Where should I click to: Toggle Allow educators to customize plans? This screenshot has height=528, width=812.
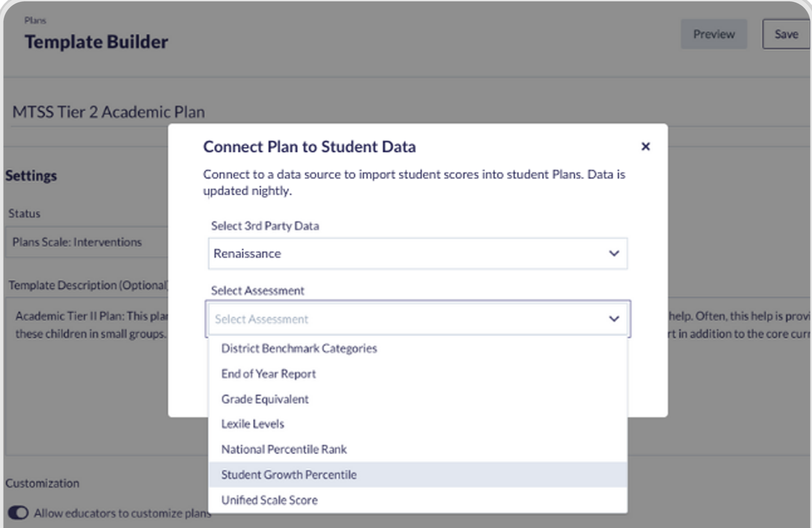coord(18,513)
